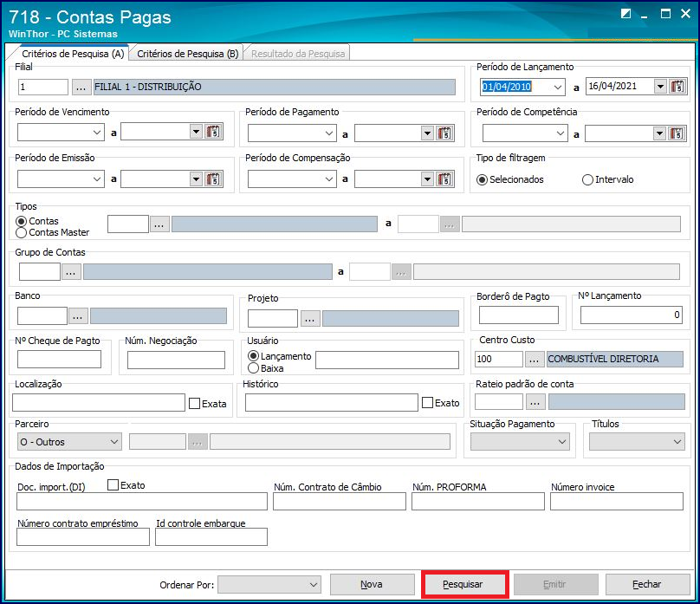Open calendar icon for Período de Competência
Image resolution: width=700 pixels, height=604 pixels.
(x=677, y=133)
